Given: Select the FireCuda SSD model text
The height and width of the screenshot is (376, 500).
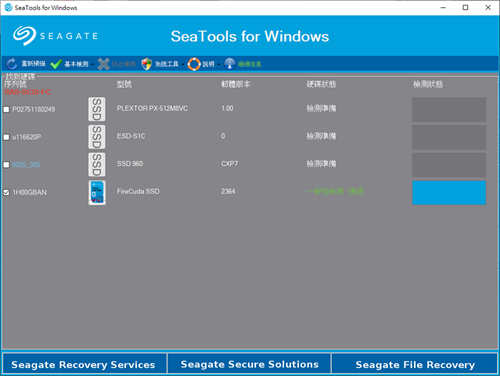Looking at the screenshot, I should click(x=138, y=191).
